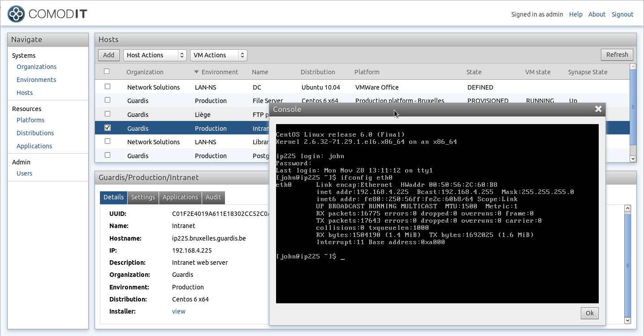Navigate to Environments
644x336 pixels.
tap(36, 80)
